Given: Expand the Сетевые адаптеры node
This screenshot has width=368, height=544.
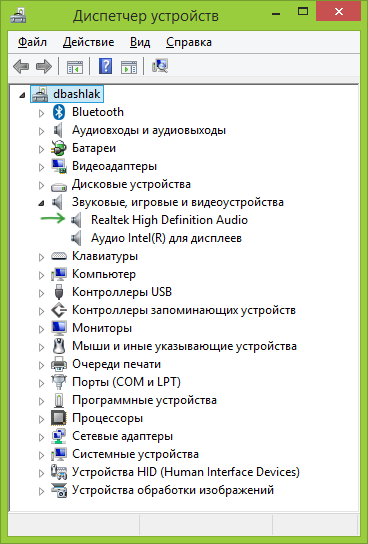Looking at the screenshot, I should point(41,437).
